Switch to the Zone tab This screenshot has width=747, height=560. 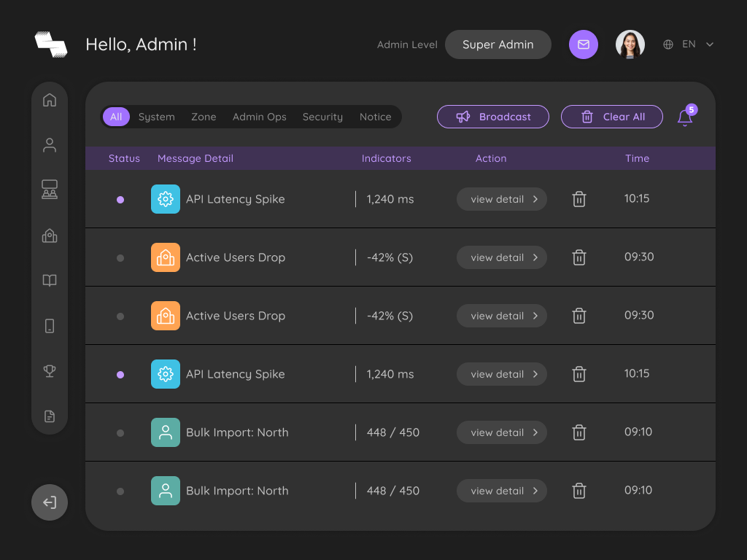tap(204, 117)
